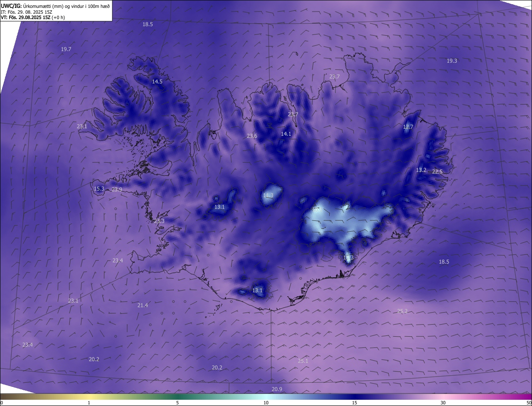Click the 1 tick on the colour scale
This screenshot has width=532, height=406.
(x=89, y=403)
